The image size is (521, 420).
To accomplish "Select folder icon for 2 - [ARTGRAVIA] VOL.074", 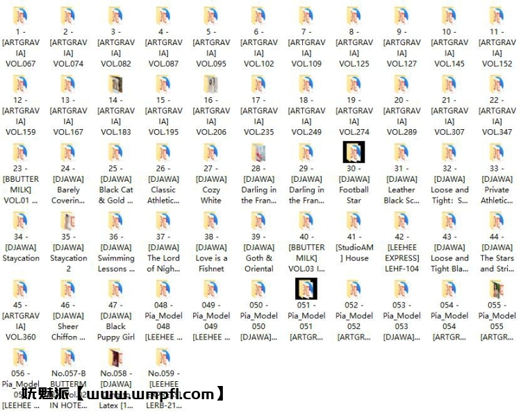I will coord(68,15).
